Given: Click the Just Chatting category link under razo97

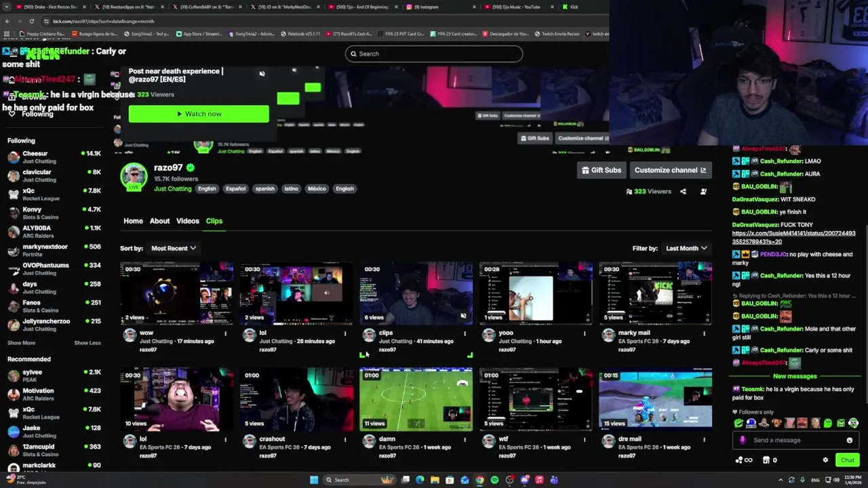Looking at the screenshot, I should [x=172, y=188].
